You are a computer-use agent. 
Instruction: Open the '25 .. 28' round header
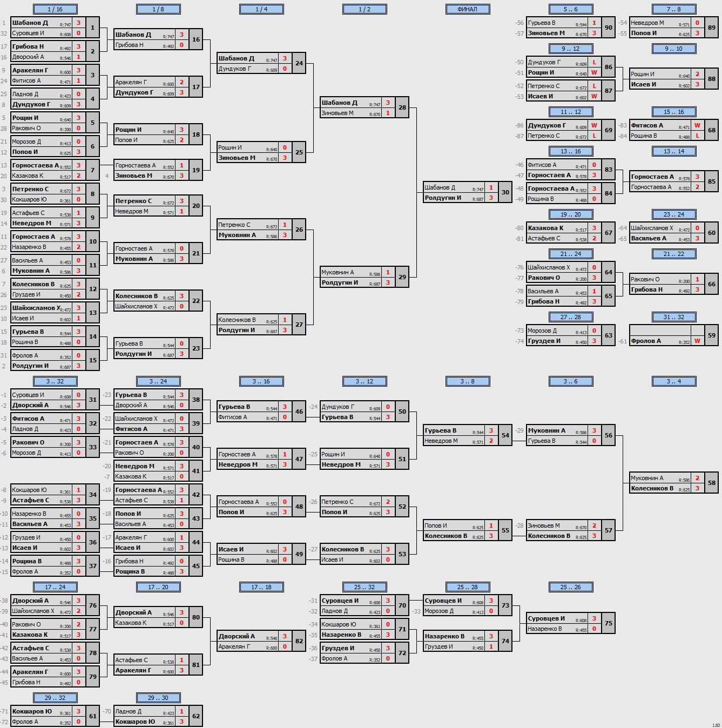pos(468,587)
